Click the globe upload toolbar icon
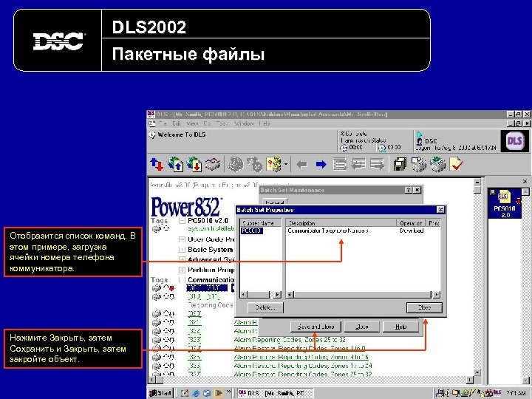Image resolution: width=532 pixels, height=399 pixels. coord(175,165)
